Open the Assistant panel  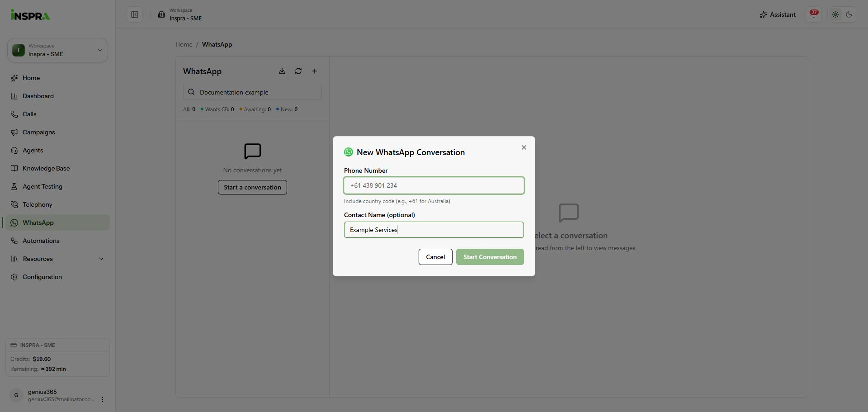[778, 14]
